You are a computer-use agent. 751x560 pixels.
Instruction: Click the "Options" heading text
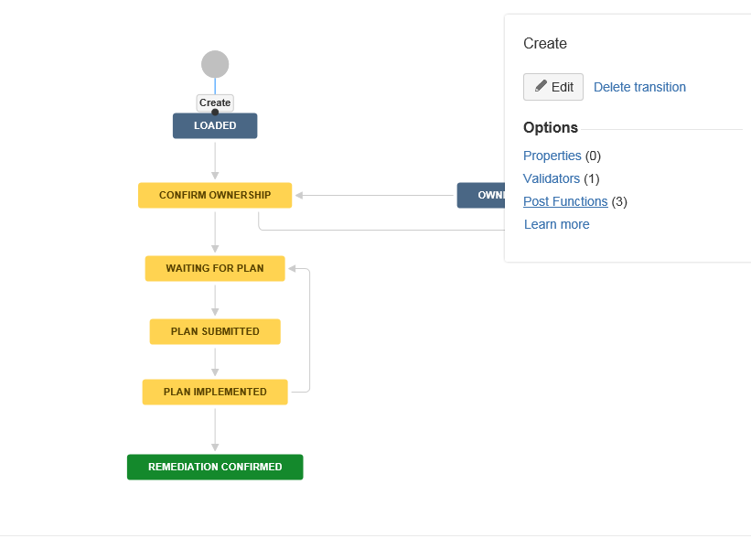[x=551, y=127]
